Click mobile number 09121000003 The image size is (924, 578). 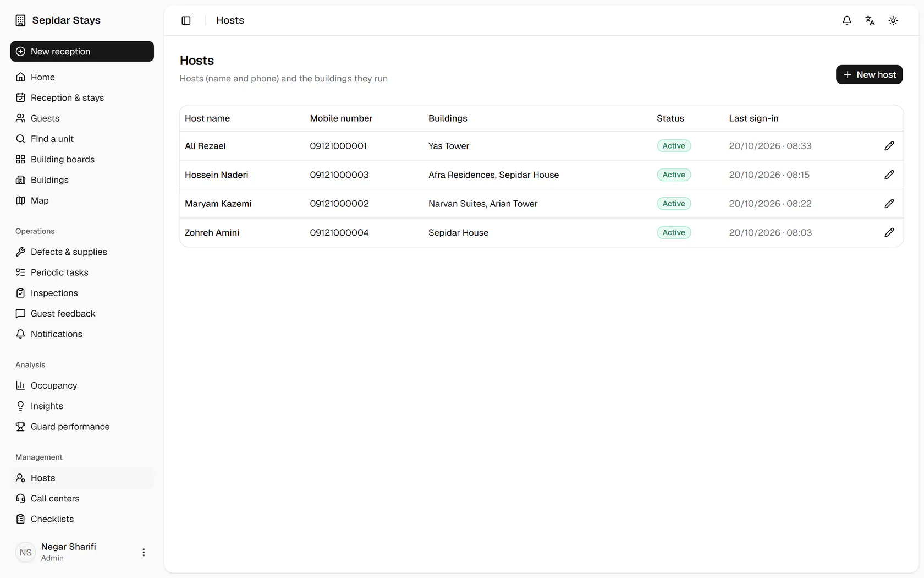(339, 175)
